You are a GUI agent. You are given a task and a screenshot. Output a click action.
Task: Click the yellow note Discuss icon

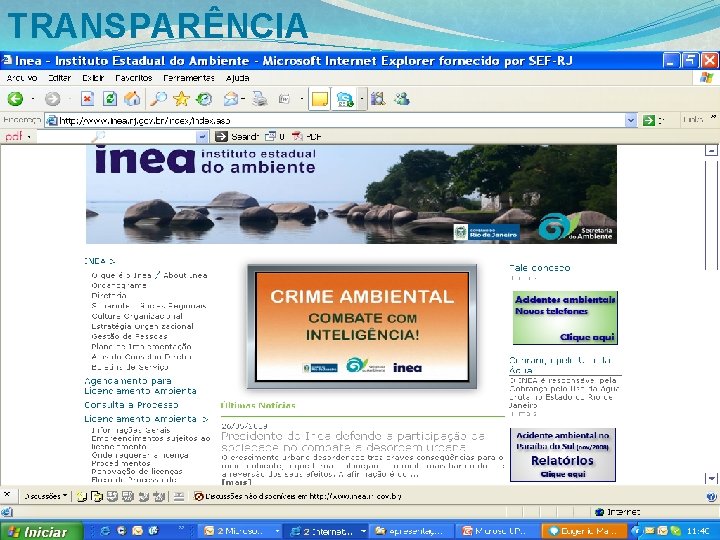click(320, 98)
